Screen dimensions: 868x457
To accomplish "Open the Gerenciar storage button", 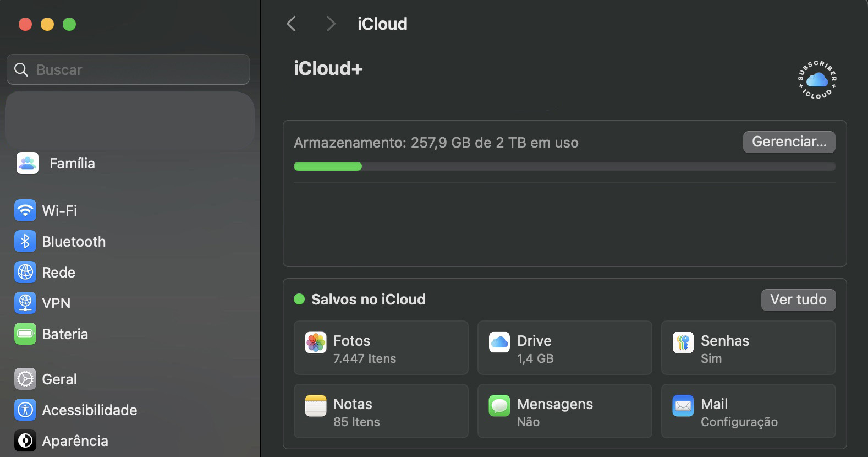I will pos(789,142).
